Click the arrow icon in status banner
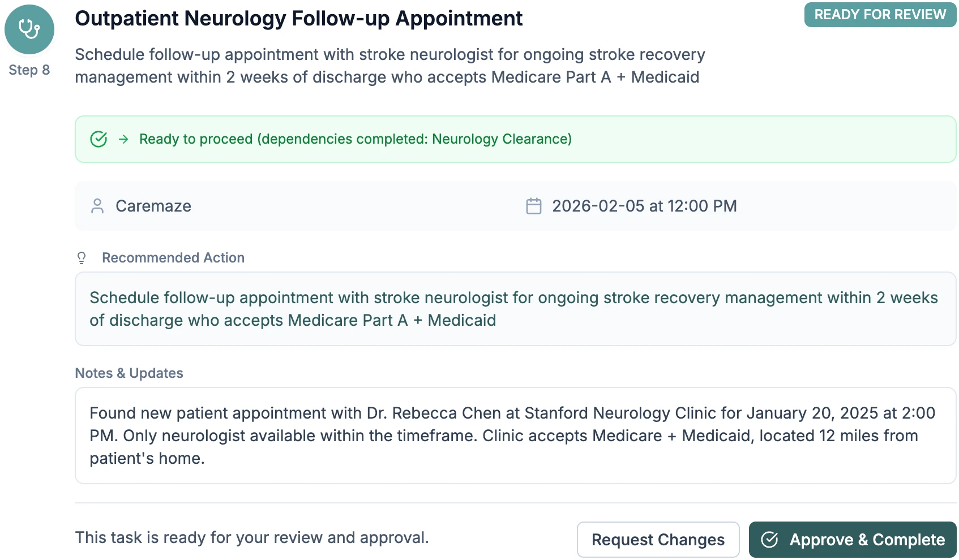 tap(123, 139)
